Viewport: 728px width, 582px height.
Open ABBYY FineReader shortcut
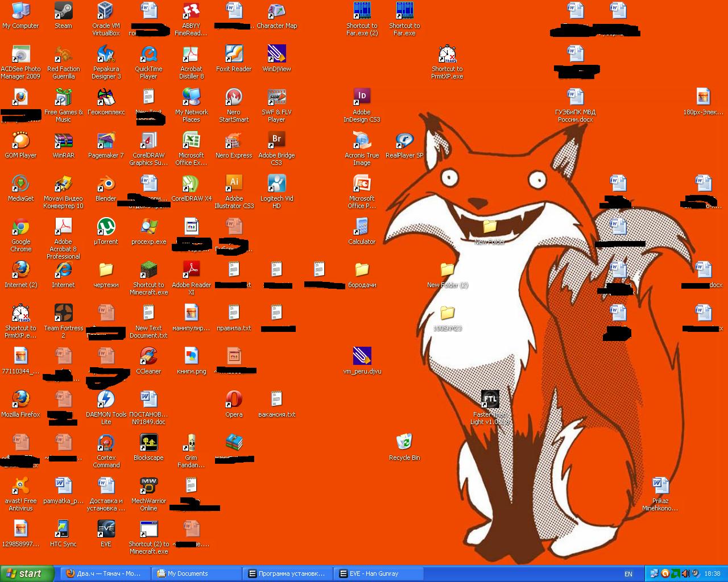[x=191, y=19]
